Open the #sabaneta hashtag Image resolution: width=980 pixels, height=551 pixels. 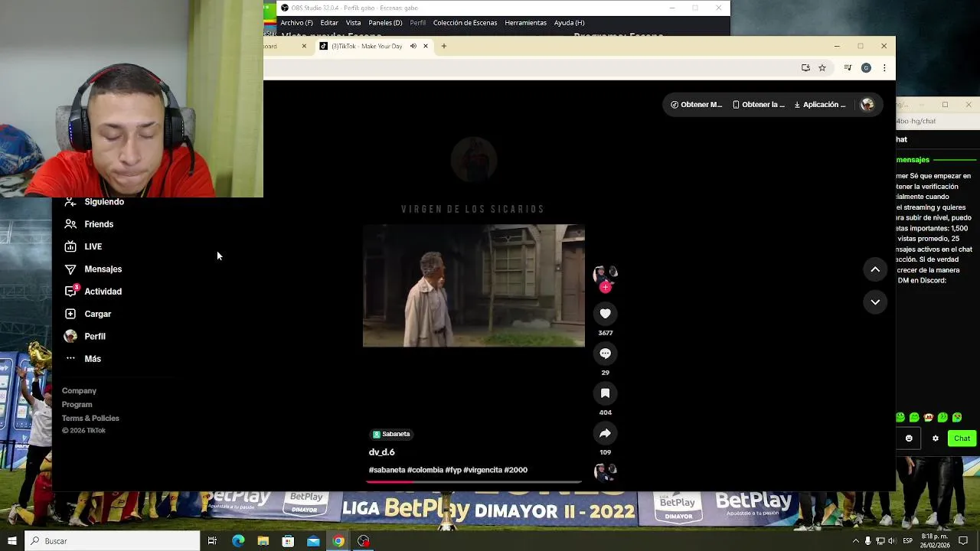point(387,470)
